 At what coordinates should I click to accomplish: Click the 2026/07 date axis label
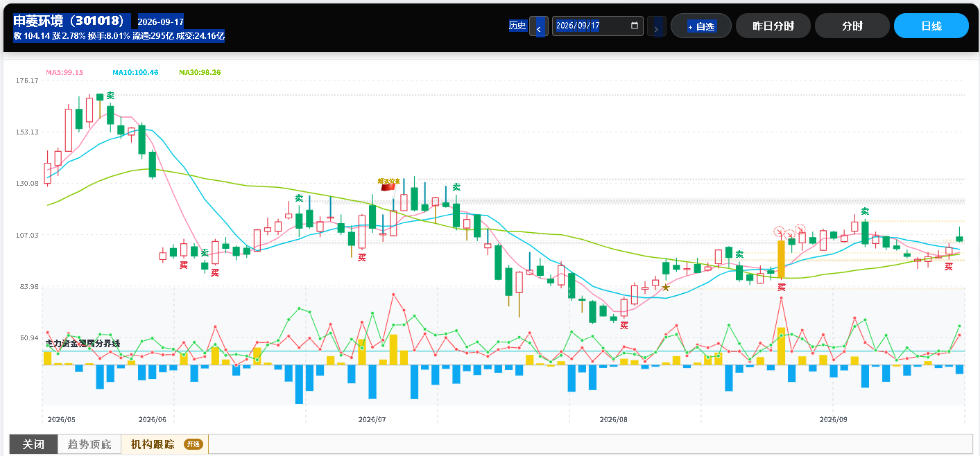point(372,419)
